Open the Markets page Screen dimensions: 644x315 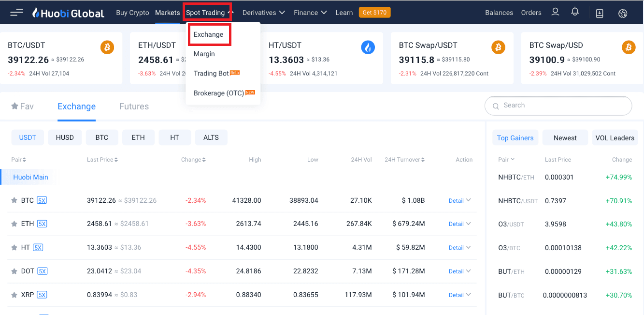(x=167, y=13)
